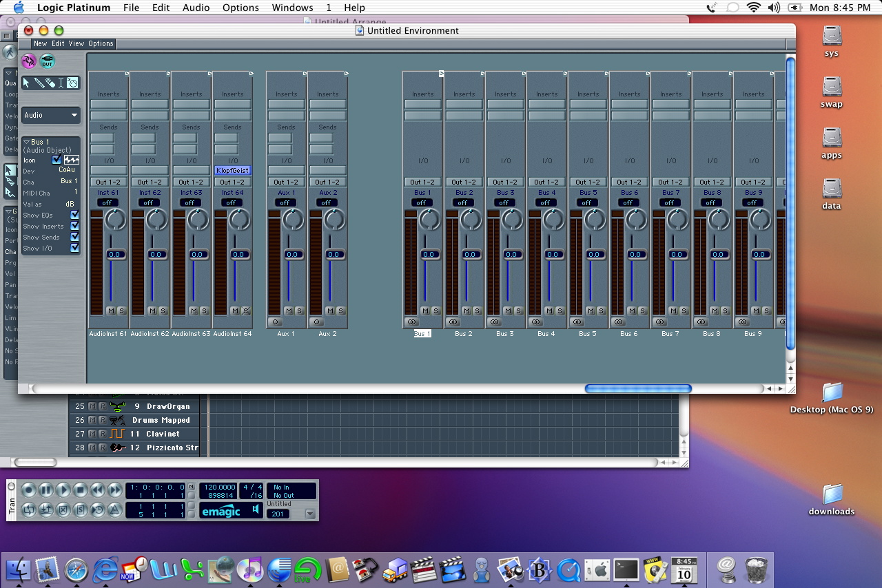882x588 pixels.
Task: Solo the Aux 1 channel
Action: coord(300,311)
